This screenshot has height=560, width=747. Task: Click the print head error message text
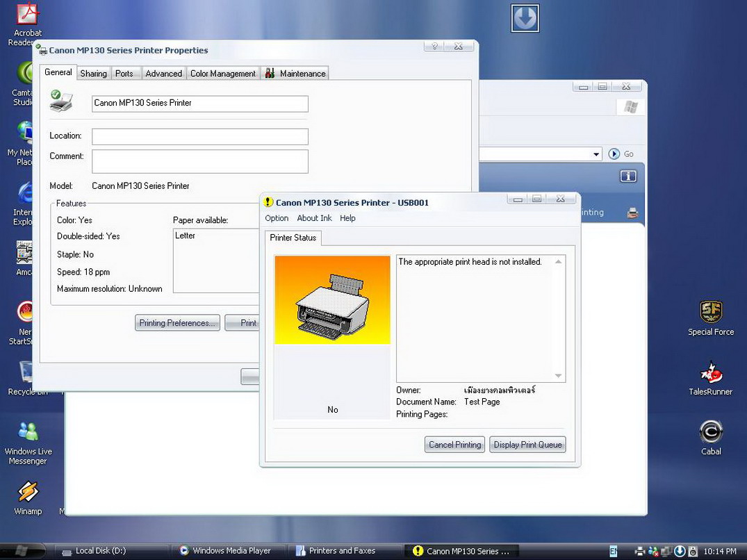(x=470, y=262)
